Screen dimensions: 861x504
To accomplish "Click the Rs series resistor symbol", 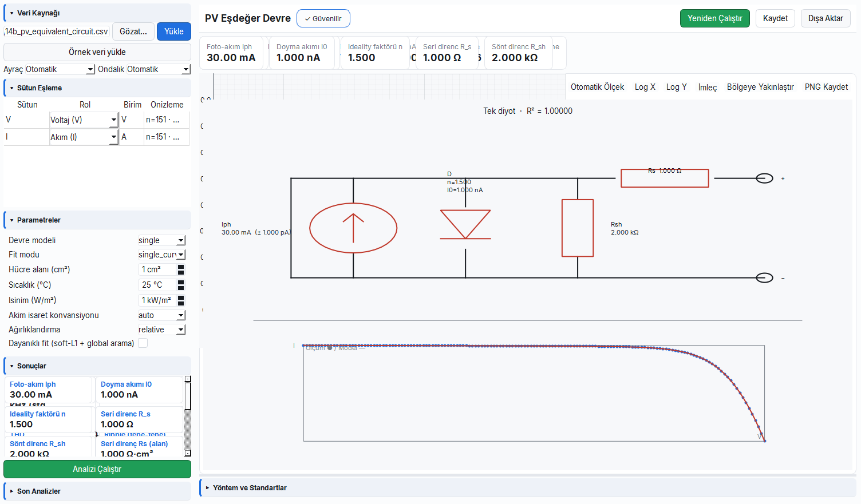I will click(665, 178).
